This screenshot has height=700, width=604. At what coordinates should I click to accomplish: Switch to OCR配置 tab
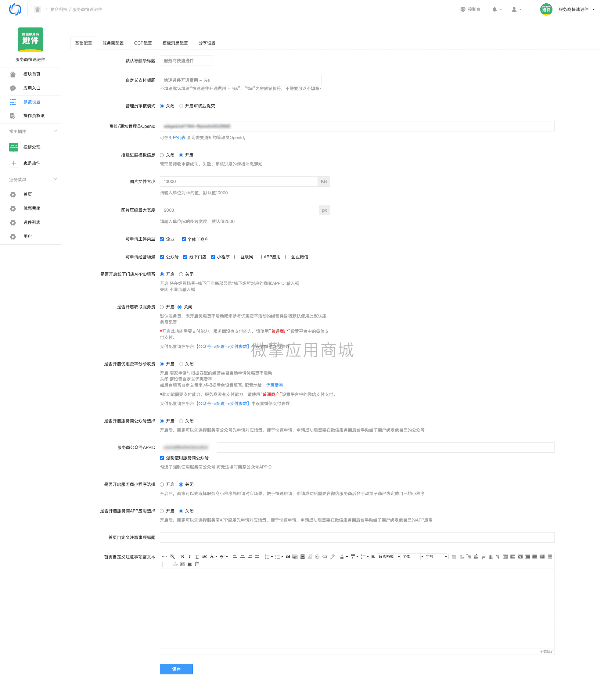point(143,43)
